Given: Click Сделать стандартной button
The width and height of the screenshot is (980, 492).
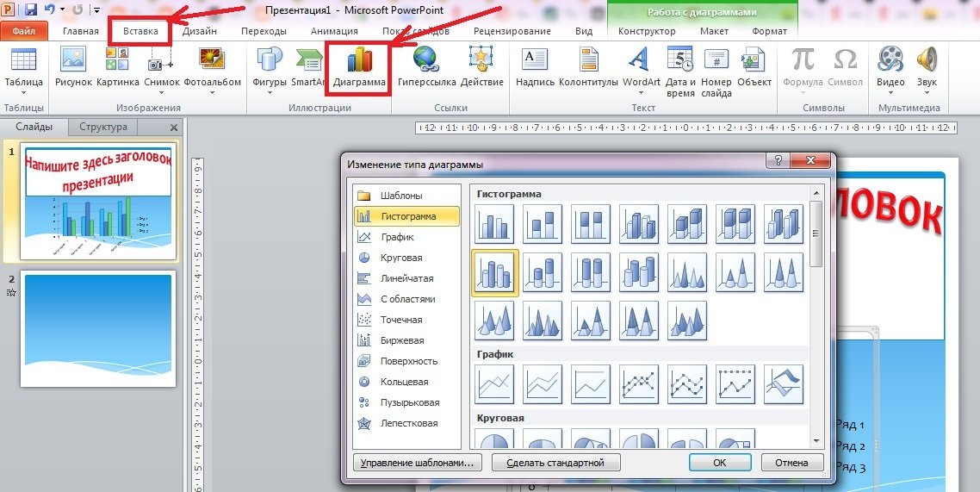Looking at the screenshot, I should [556, 463].
